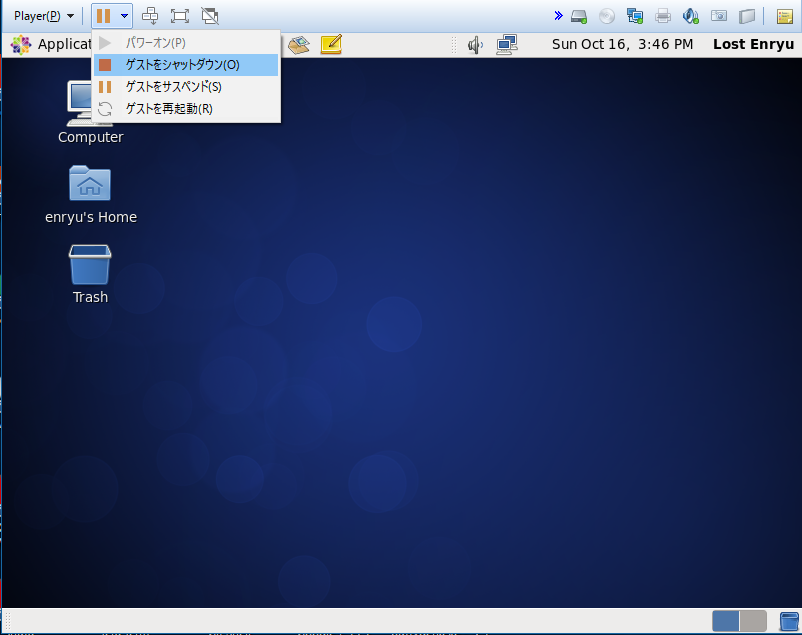
Task: Click the GNOME panel drag handle near speaker
Action: (454, 45)
